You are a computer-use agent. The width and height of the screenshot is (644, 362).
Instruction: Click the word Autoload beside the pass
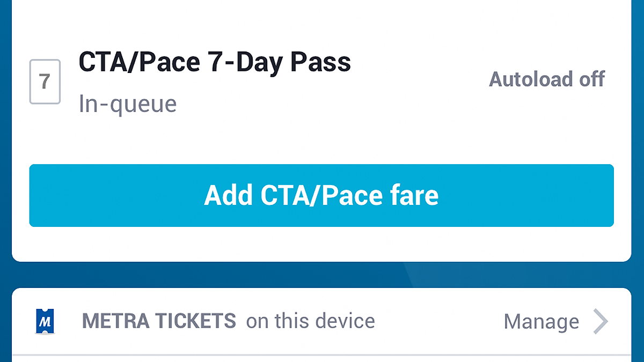[x=523, y=79]
